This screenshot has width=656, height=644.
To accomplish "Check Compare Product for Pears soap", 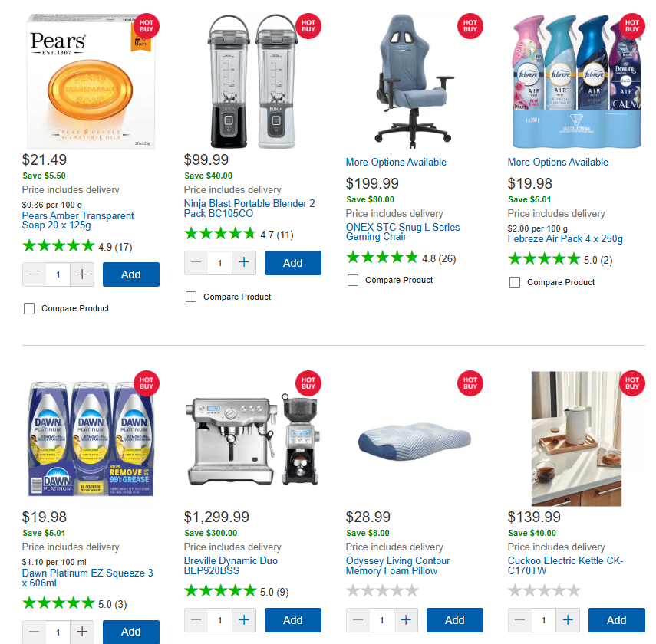I will (x=29, y=309).
